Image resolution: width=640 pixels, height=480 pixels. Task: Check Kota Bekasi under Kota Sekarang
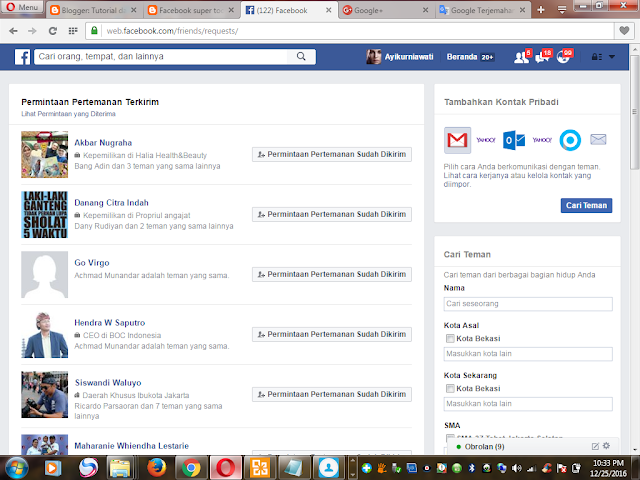point(450,389)
